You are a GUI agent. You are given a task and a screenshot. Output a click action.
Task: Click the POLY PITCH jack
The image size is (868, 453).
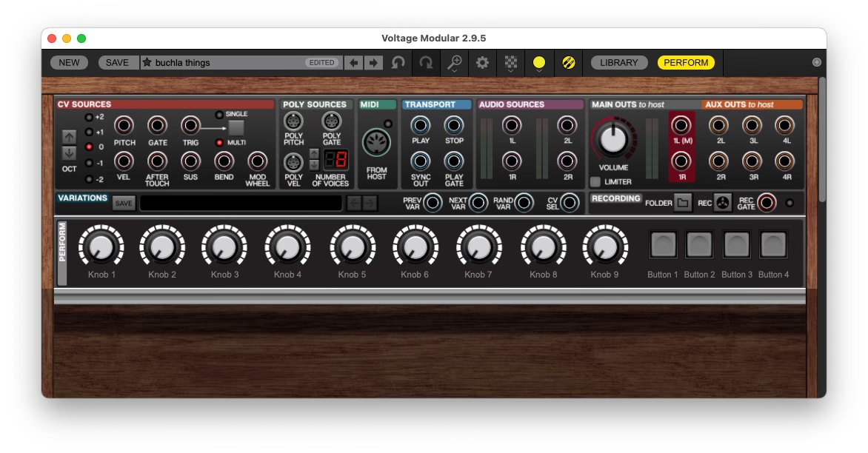[x=293, y=121]
